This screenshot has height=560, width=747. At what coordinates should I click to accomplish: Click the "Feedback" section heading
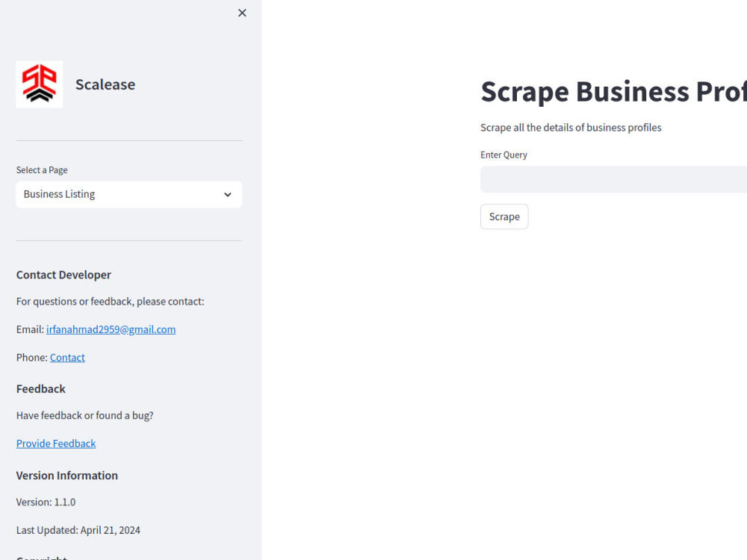pos(40,388)
